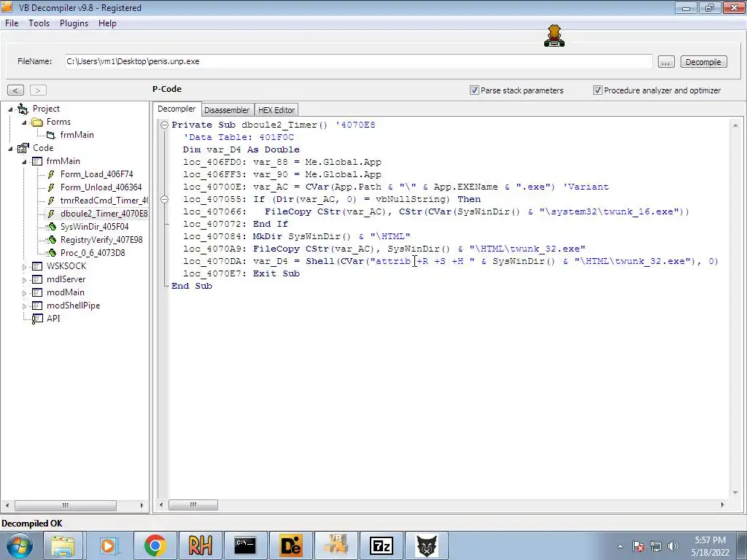Viewport: 747px width, 560px height.
Task: Switch to the Disassembler tab
Action: coord(227,110)
